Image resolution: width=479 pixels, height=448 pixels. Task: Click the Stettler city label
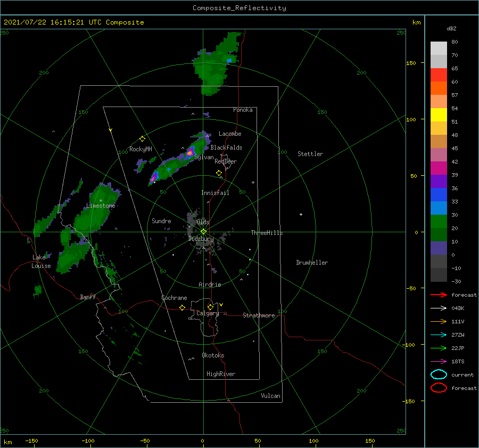[310, 154]
